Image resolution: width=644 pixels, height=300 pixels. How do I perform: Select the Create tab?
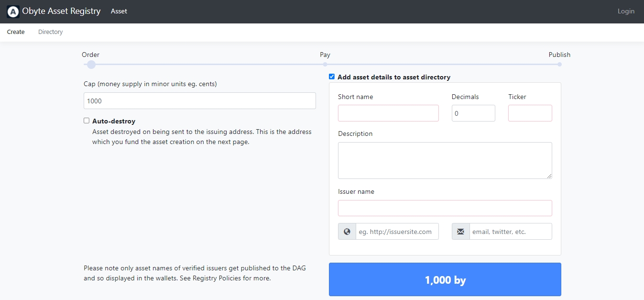[x=16, y=32]
